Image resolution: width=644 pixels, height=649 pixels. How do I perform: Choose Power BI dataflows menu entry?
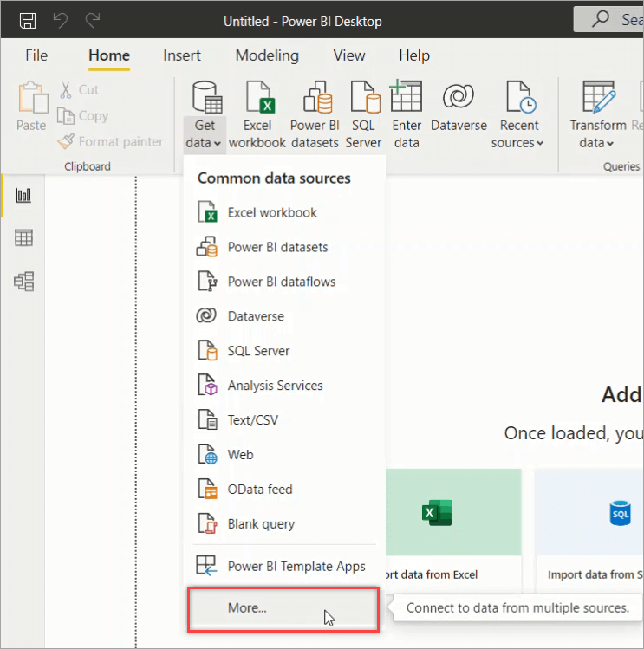click(284, 282)
